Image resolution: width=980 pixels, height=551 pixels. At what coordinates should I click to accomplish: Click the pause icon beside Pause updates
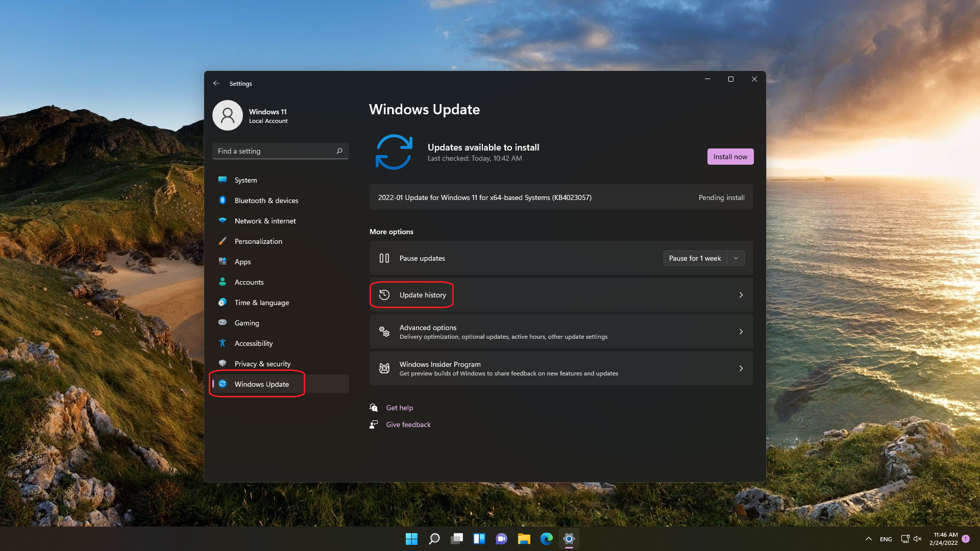[384, 258]
